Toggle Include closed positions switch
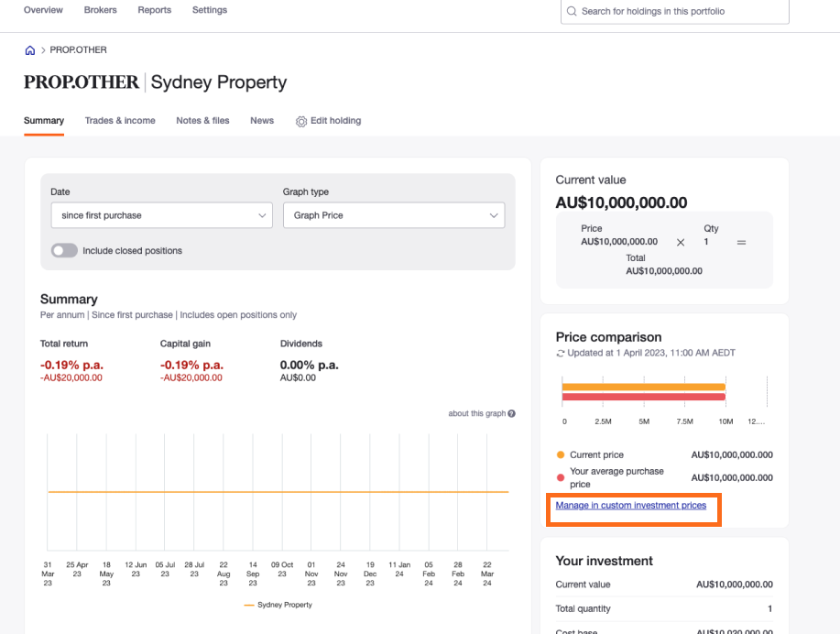 tap(64, 250)
